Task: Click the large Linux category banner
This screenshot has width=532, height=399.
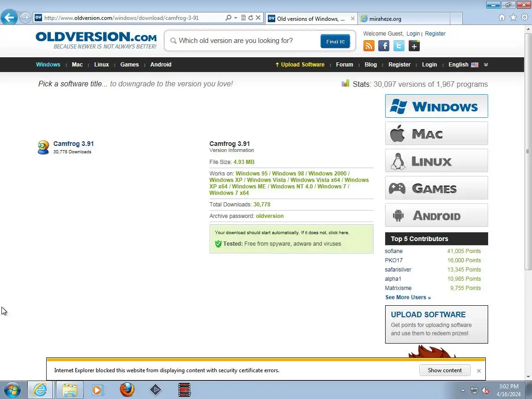Action: click(436, 161)
